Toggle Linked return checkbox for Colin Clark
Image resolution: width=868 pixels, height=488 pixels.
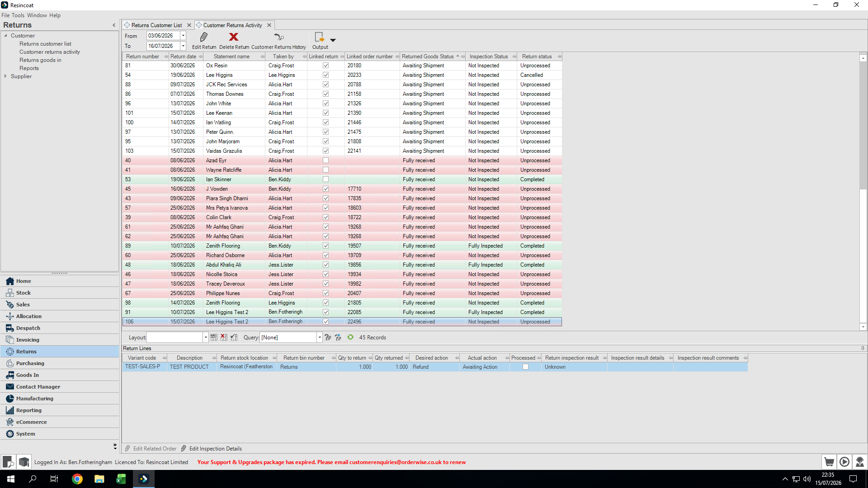coord(325,217)
